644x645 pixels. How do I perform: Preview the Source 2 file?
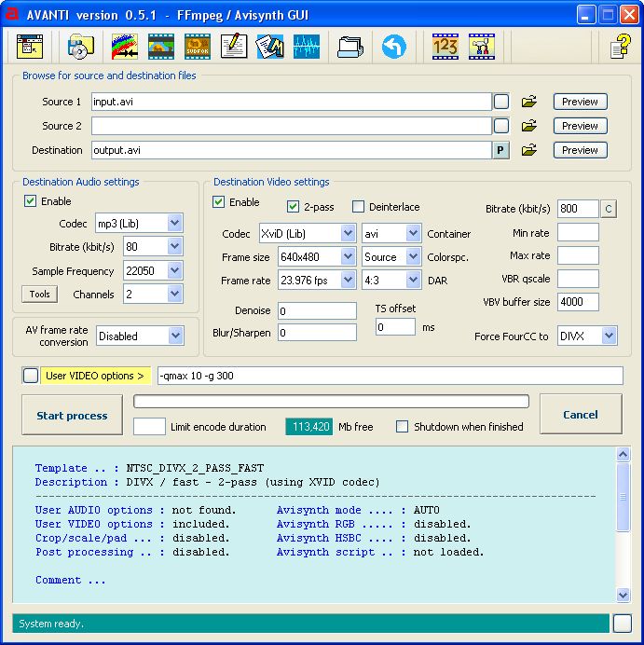pos(581,126)
